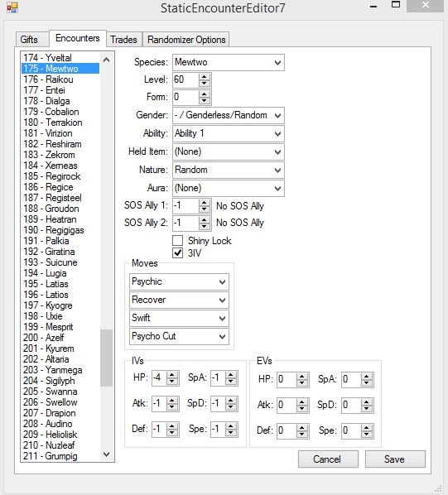The image size is (448, 495).
Task: Enable the Shiny Lock checkbox
Action: [178, 240]
